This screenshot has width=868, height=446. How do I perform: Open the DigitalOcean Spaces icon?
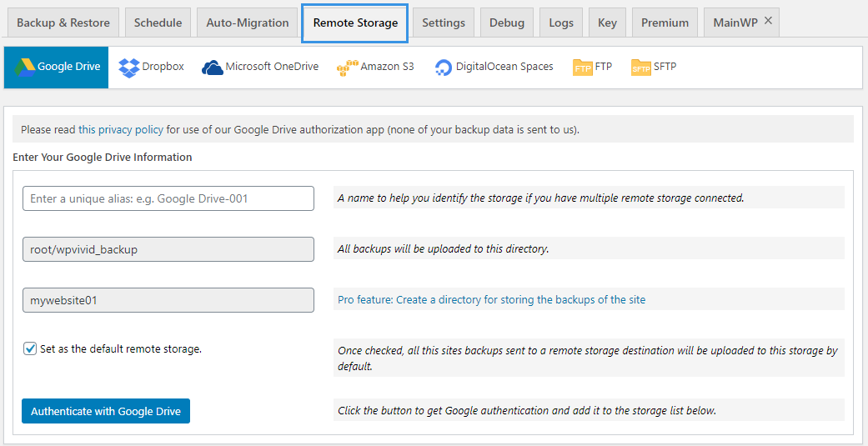pos(444,68)
